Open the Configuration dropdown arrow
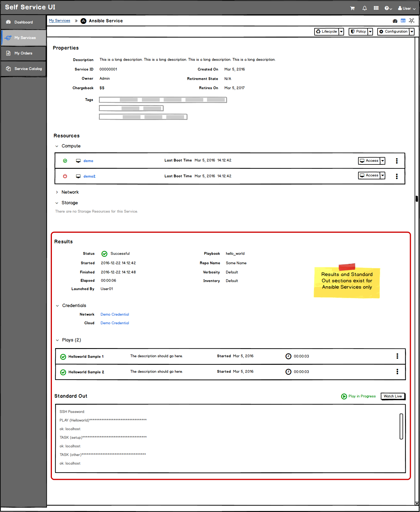 coord(412,32)
